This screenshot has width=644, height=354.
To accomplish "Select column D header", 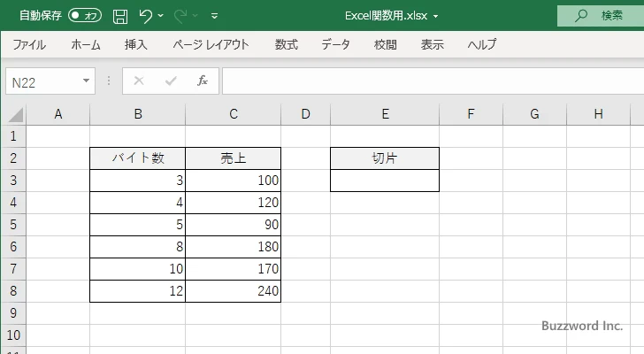I will (305, 114).
